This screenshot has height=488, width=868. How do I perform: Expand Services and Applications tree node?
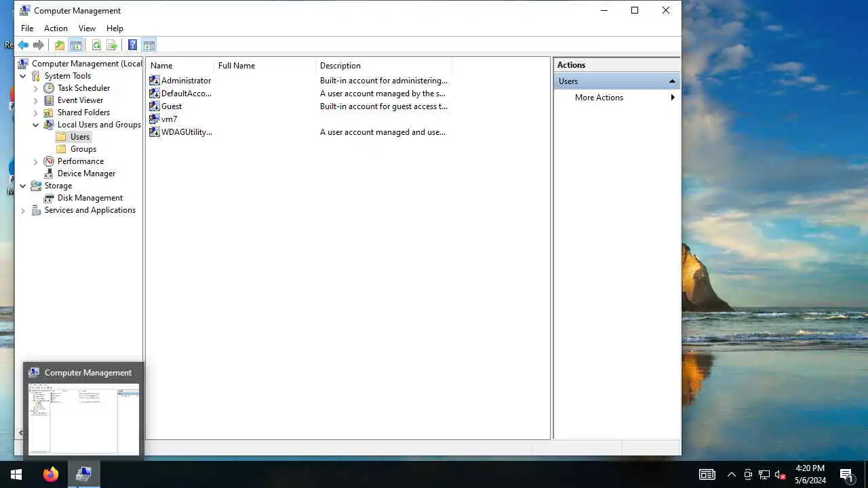tap(23, 210)
